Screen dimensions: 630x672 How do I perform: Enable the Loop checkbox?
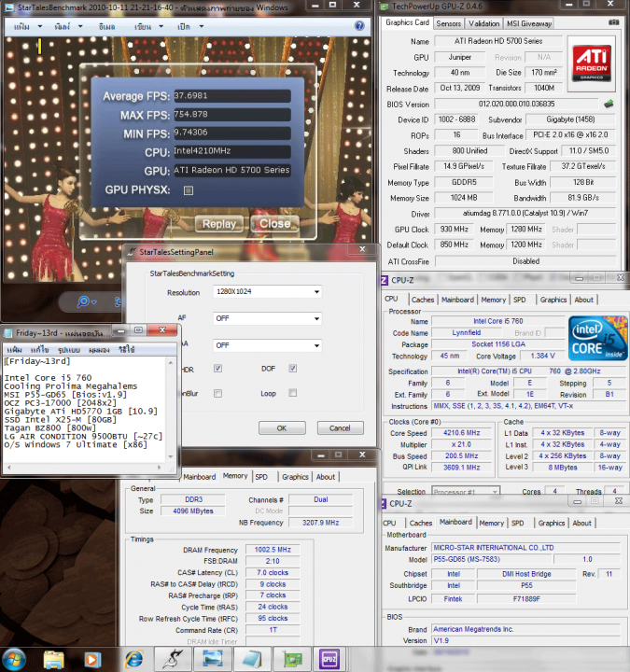[x=293, y=393]
